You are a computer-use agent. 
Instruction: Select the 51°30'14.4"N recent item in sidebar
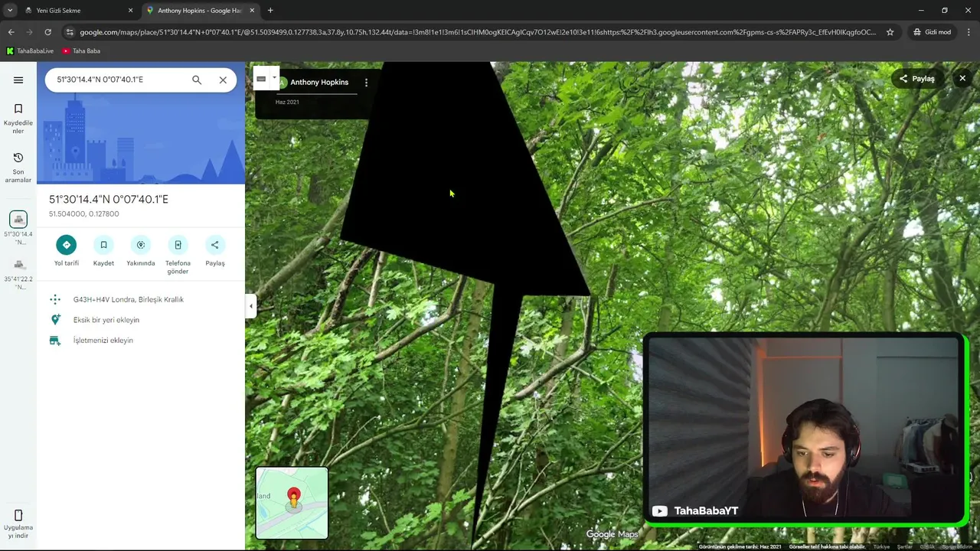pyautogui.click(x=18, y=228)
